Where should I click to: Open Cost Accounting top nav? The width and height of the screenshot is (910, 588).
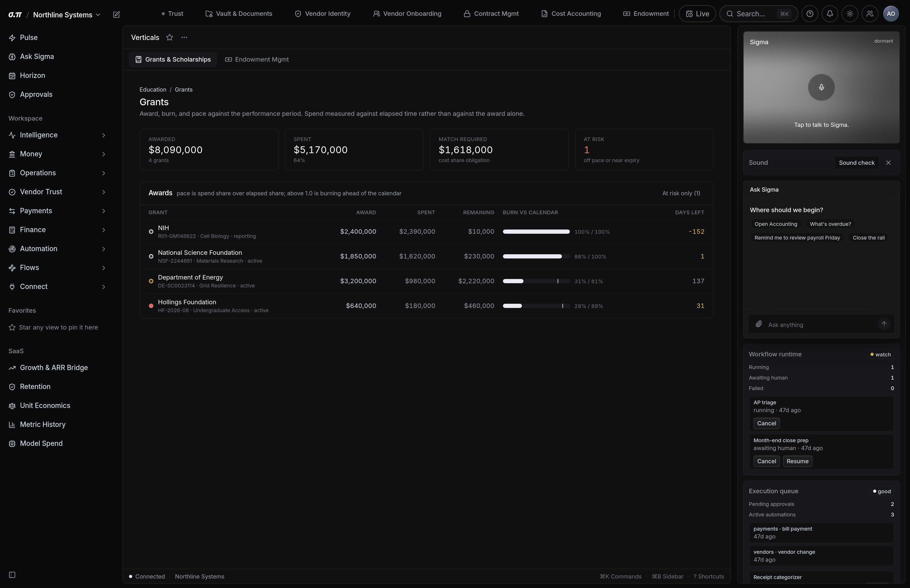(x=571, y=14)
